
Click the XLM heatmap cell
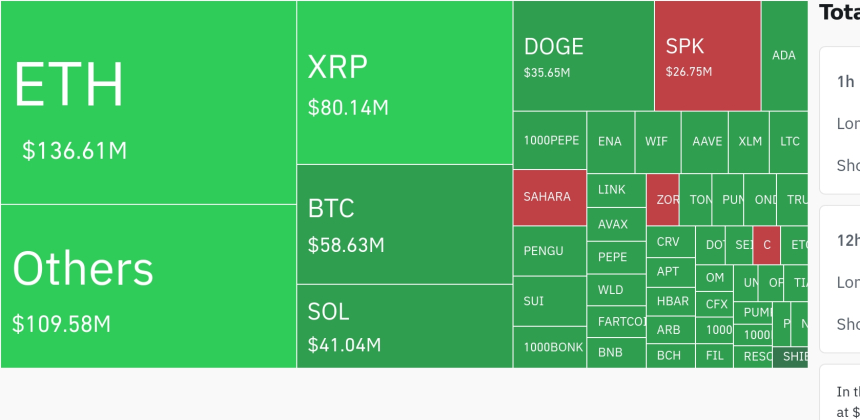click(x=750, y=141)
